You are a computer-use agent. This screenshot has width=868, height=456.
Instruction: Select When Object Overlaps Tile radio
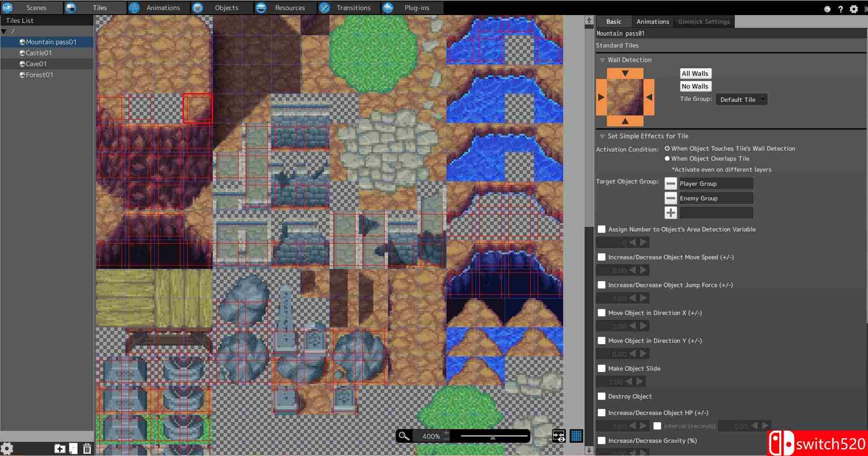coord(667,158)
